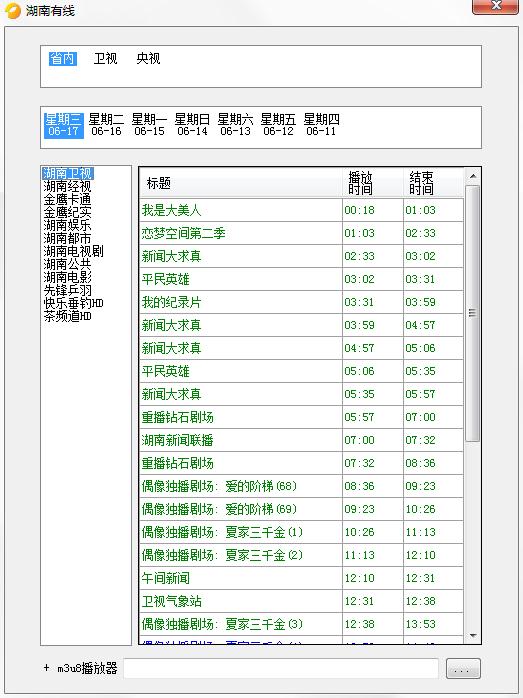Click the plus icon beside m3u8播放器

(x=46, y=668)
